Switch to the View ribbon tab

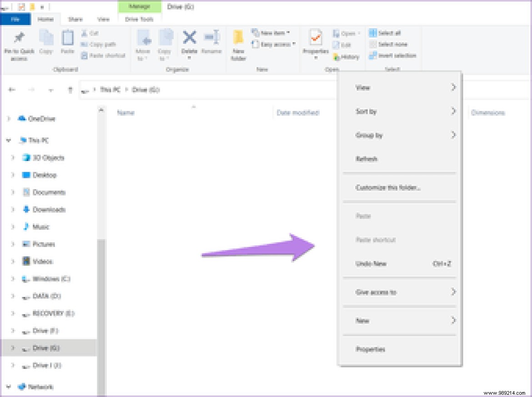tap(103, 20)
